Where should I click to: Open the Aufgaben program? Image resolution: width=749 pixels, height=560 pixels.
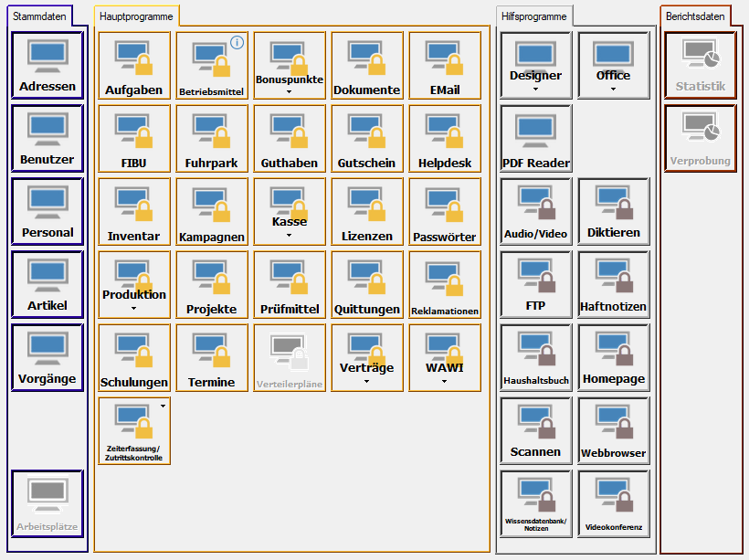[134, 66]
